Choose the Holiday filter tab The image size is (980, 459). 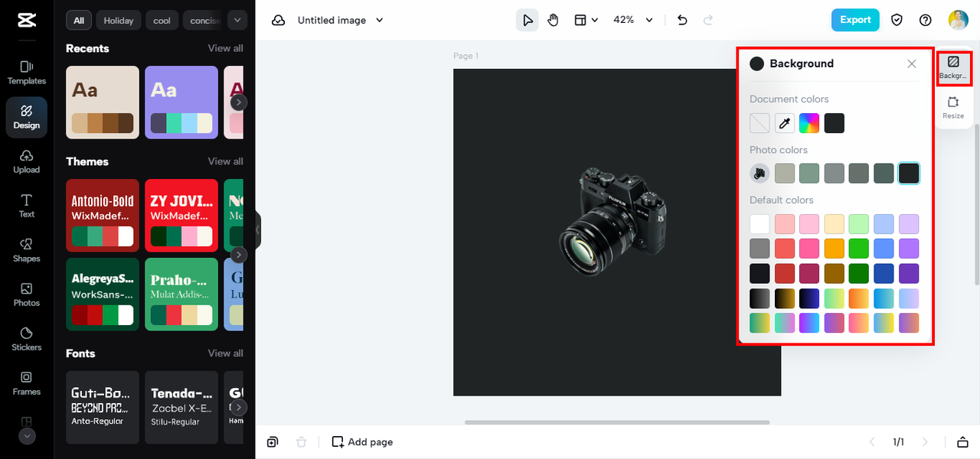pyautogui.click(x=119, y=21)
